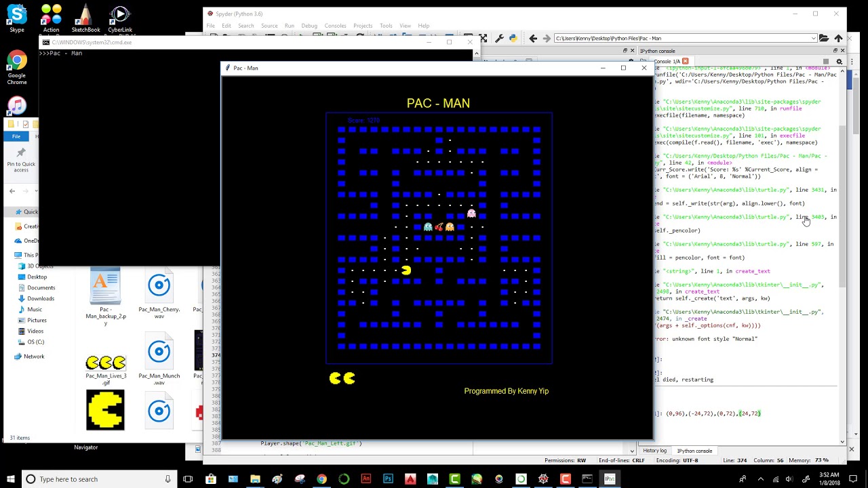
Task: Select OS (C:) drive in Explorer
Action: coord(35,342)
